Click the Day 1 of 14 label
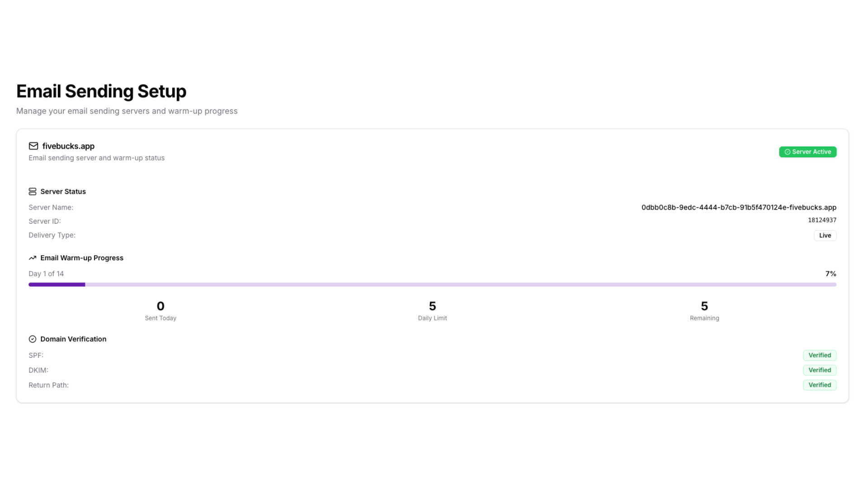 (46, 274)
